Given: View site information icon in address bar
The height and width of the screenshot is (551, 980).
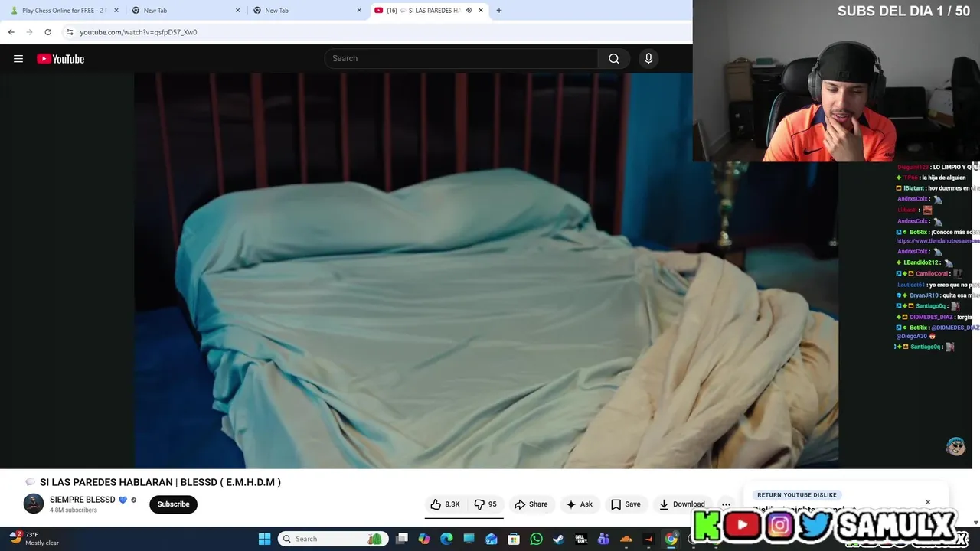Looking at the screenshot, I should click(x=70, y=32).
